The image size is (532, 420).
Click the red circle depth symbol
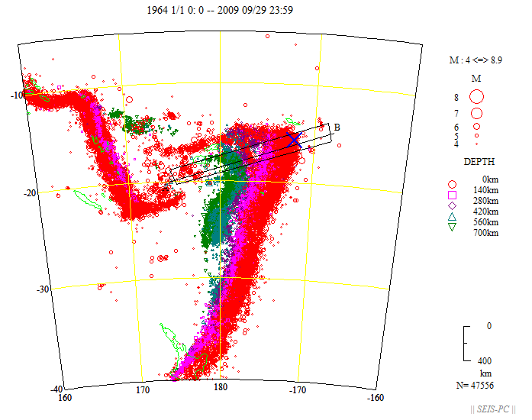tap(452, 183)
